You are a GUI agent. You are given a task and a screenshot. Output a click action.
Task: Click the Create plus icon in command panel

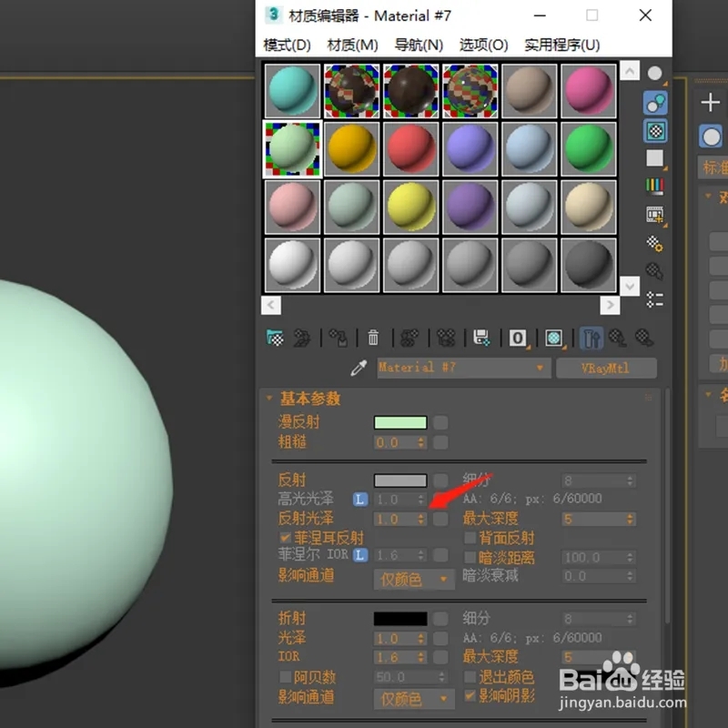click(711, 102)
